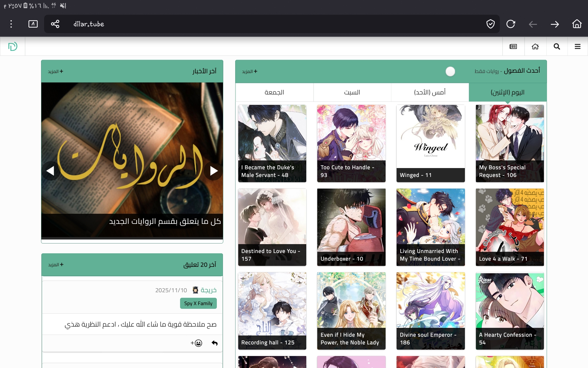Click the Dilar logo icon
Viewport: 588px width, 368px height.
pyautogui.click(x=13, y=47)
